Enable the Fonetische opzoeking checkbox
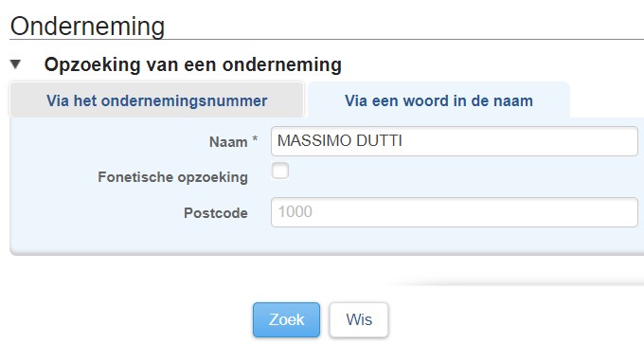Viewport: 644px width, 344px height. (280, 171)
